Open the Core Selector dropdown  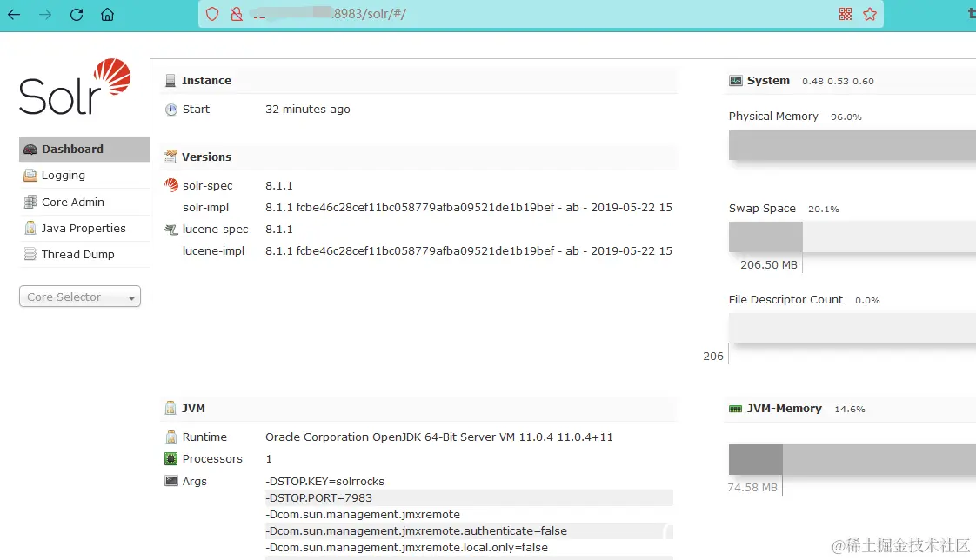[80, 297]
